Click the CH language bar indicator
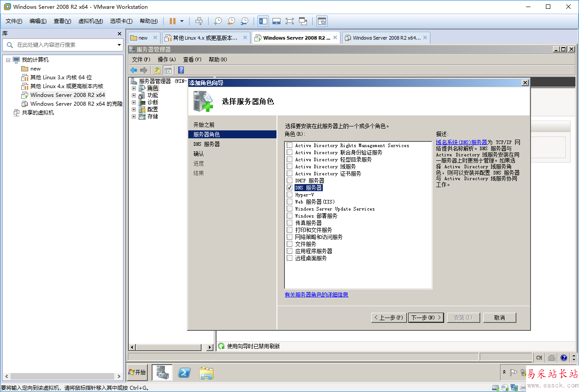Viewport: 579px width, 392px height. pyautogui.click(x=539, y=358)
